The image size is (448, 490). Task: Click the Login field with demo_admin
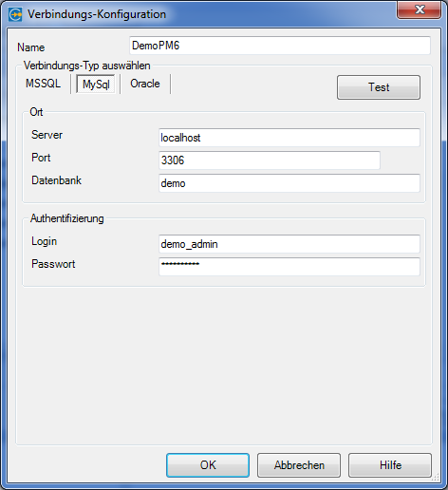coord(289,244)
